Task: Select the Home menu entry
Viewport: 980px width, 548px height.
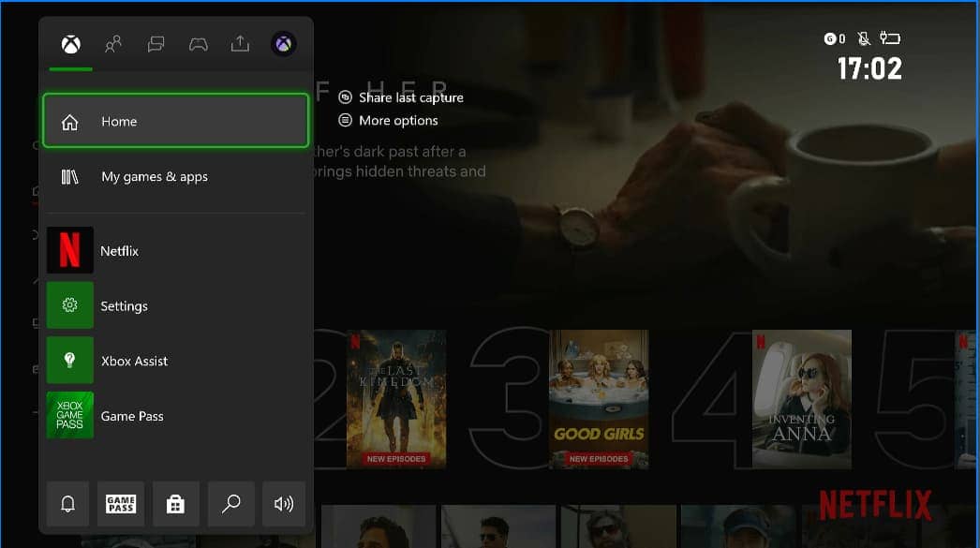Action: pos(175,121)
